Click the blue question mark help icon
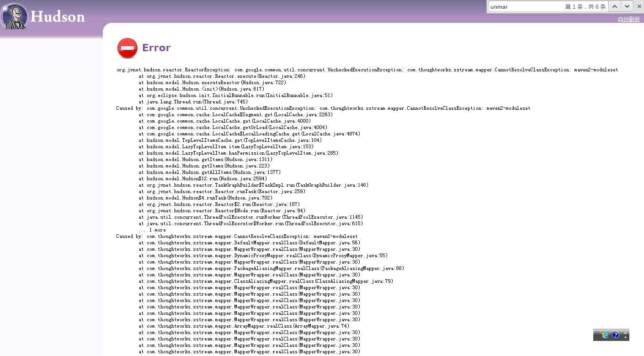644x356 pixels. pos(616,335)
